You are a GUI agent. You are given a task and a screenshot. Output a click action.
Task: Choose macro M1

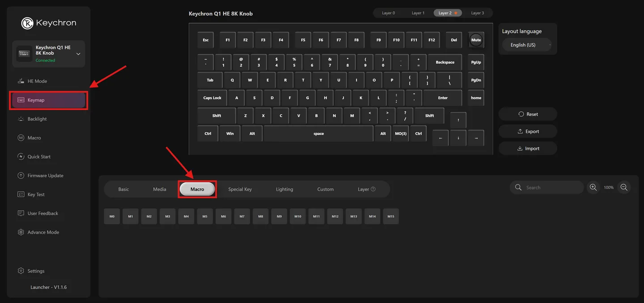131,216
